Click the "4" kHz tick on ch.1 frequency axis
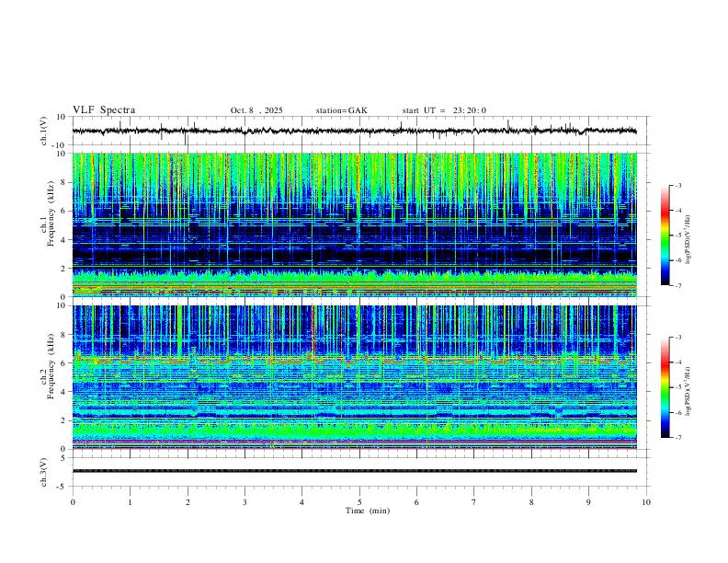Viewport: 728px width, 563px height. (x=64, y=240)
